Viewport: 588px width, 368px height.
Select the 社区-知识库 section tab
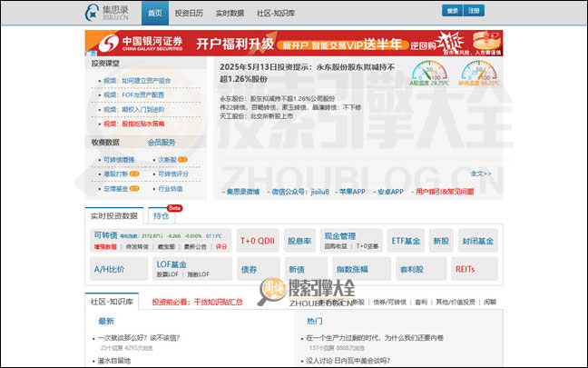pyautogui.click(x=112, y=302)
